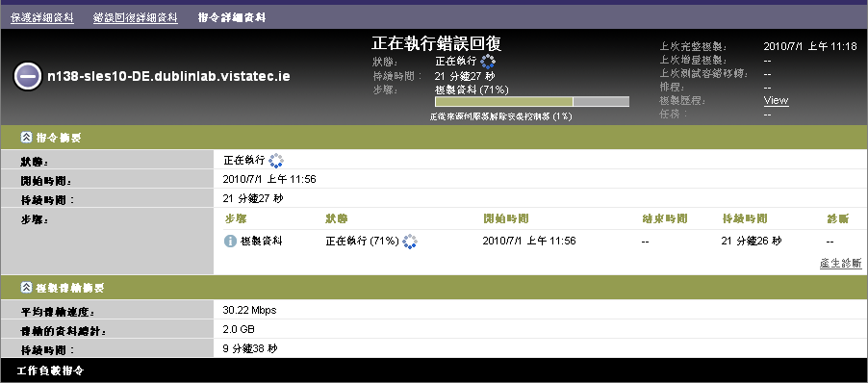Click the 產生診斷 link
Viewport: 868px width, 383px height.
(x=840, y=264)
